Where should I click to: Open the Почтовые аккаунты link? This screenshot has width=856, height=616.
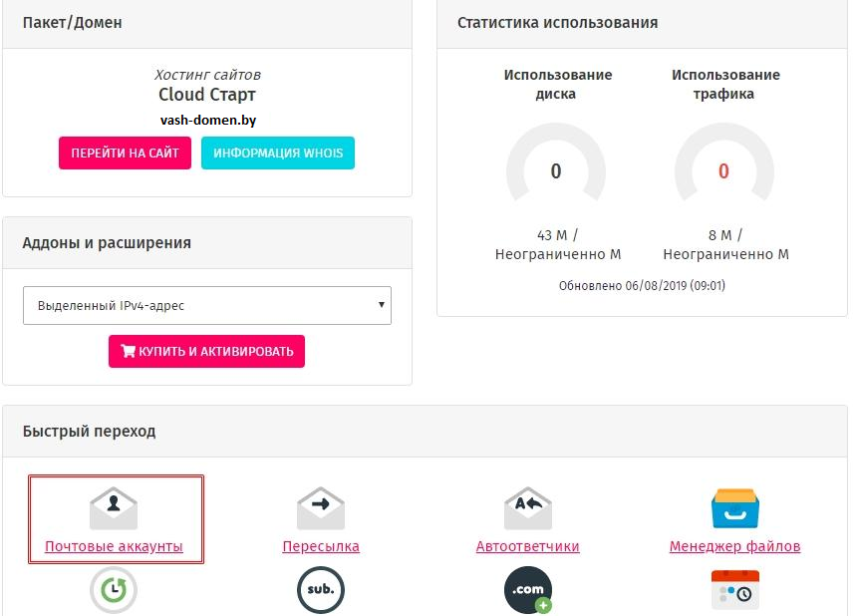point(114,546)
